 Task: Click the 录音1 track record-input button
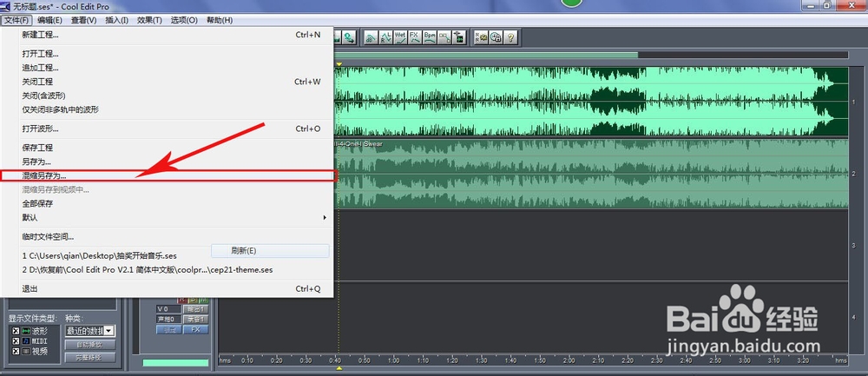(x=195, y=319)
